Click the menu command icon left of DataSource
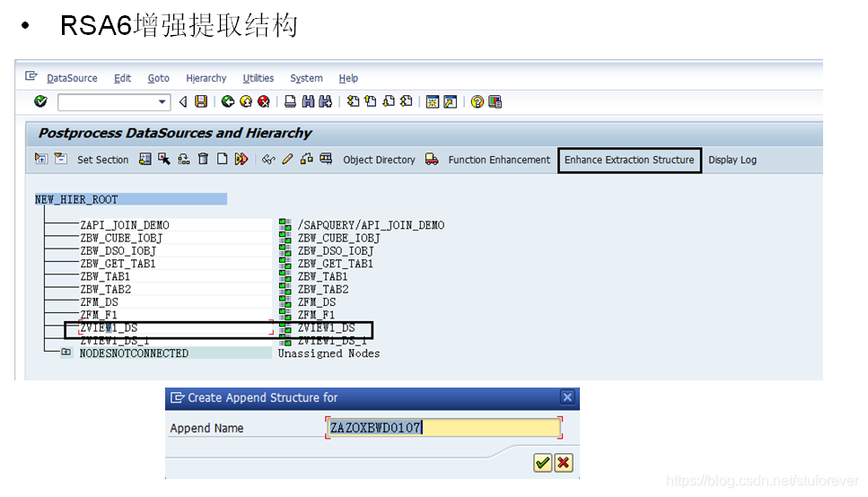The image size is (868, 497). [x=31, y=76]
